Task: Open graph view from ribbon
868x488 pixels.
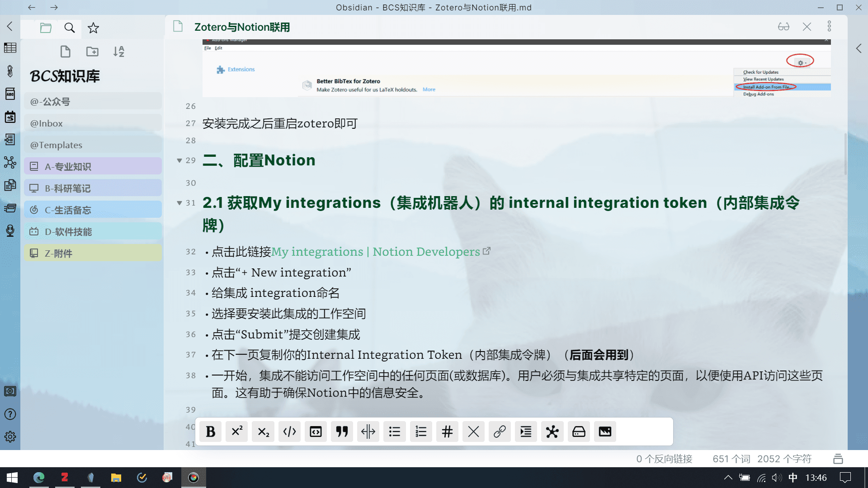Action: 10,162
